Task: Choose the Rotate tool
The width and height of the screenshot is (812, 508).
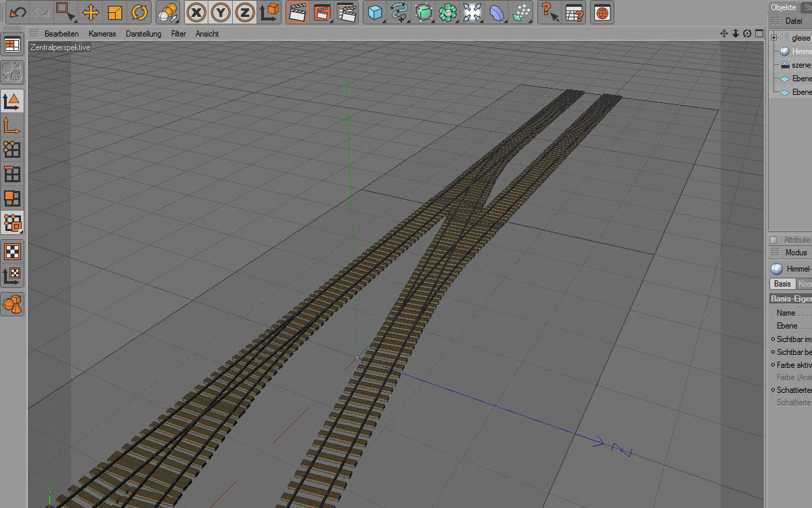Action: click(139, 12)
